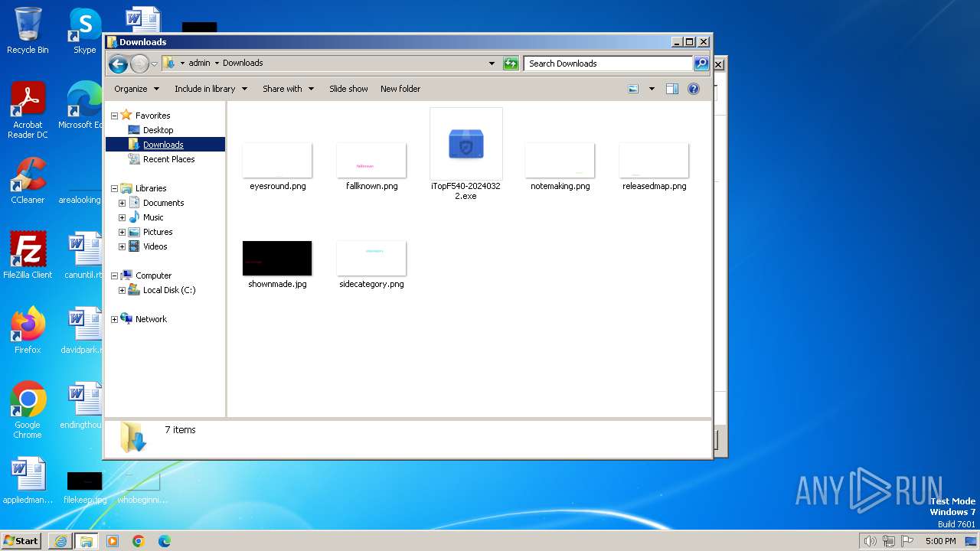This screenshot has width=980, height=551.
Task: Open Explorer Help icon
Action: (x=694, y=89)
